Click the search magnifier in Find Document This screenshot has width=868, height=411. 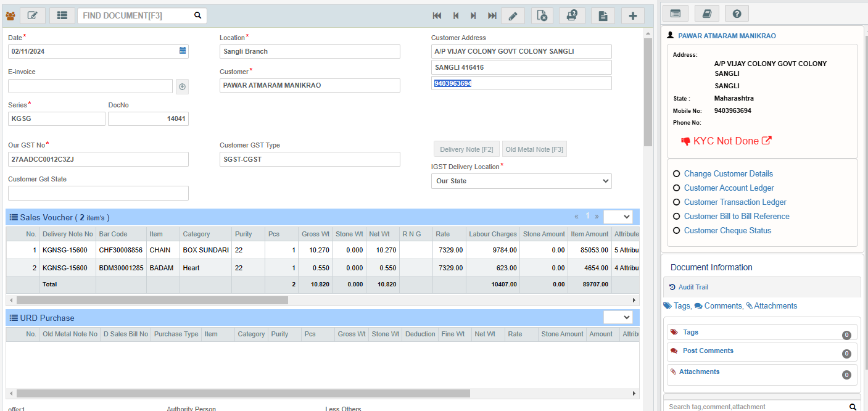[x=197, y=16]
